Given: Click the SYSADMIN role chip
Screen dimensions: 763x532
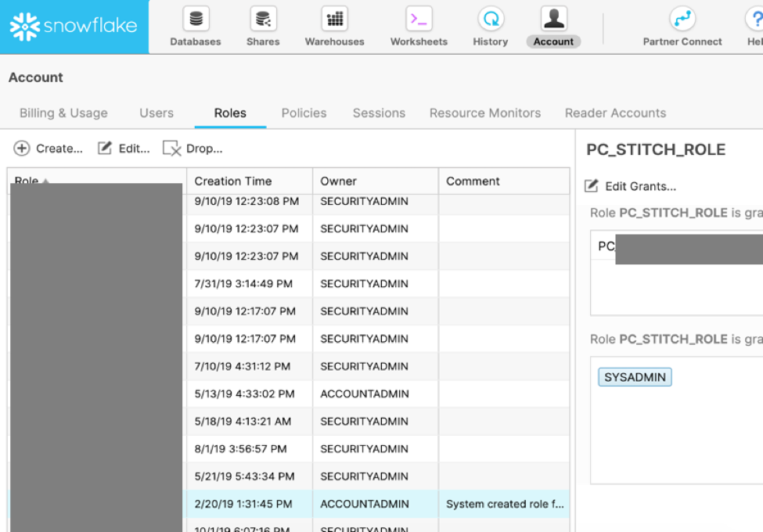Looking at the screenshot, I should click(635, 376).
